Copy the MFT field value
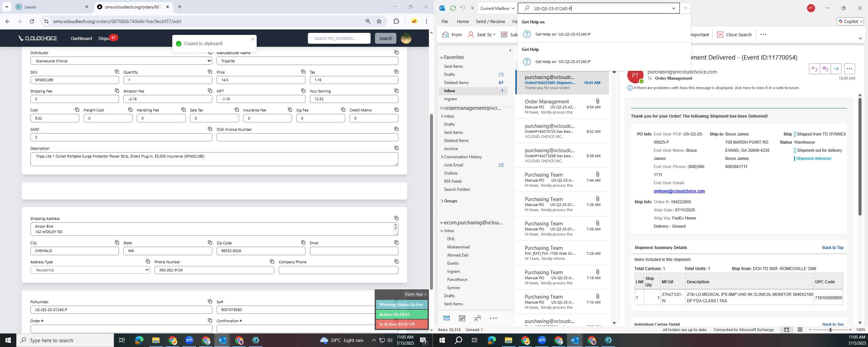This screenshot has height=347, width=868. [x=303, y=90]
